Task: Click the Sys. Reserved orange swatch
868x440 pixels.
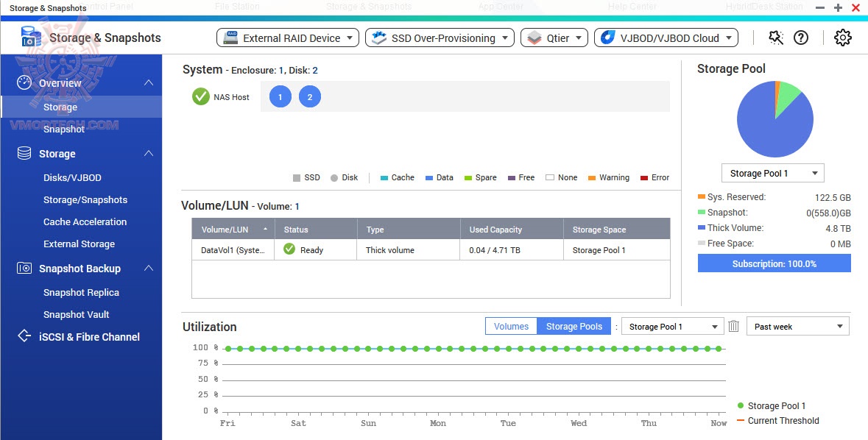Action: click(x=702, y=196)
